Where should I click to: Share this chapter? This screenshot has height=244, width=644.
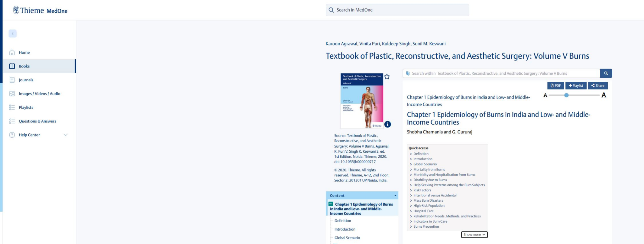[598, 86]
